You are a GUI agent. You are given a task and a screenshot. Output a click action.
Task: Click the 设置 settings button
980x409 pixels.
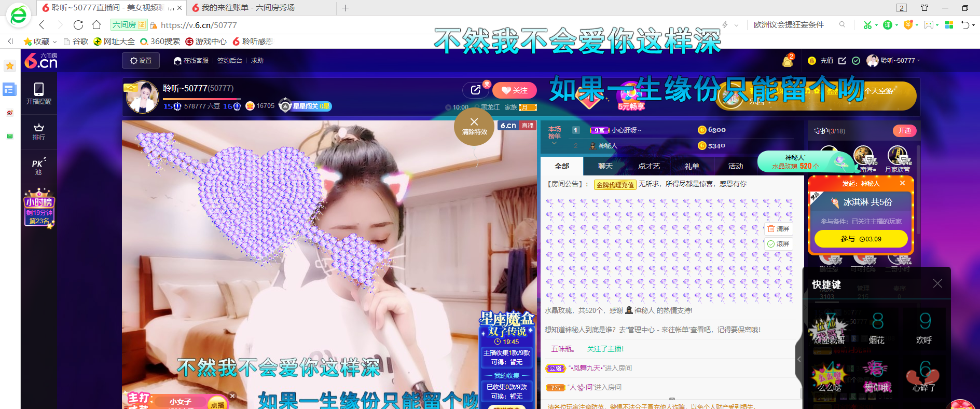(141, 61)
